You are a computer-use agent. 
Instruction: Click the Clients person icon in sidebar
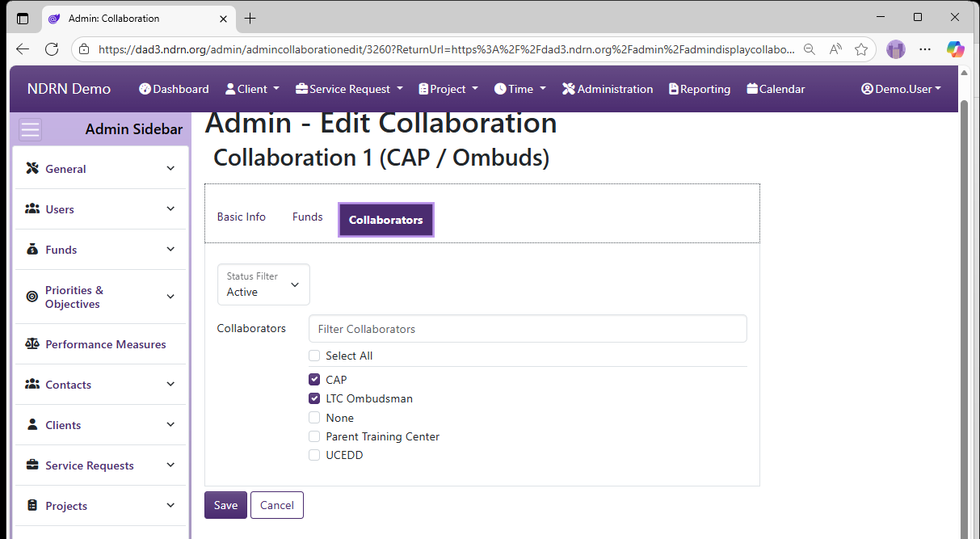32,425
